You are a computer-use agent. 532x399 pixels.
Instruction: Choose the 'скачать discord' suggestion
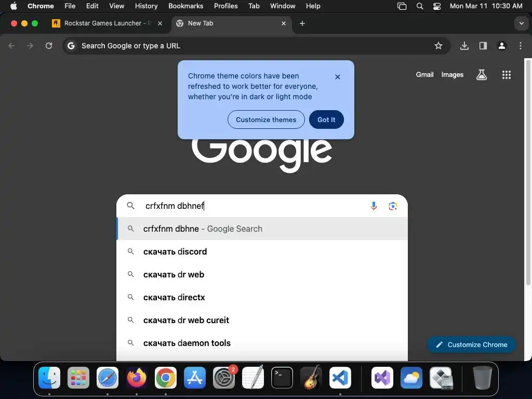(x=262, y=251)
